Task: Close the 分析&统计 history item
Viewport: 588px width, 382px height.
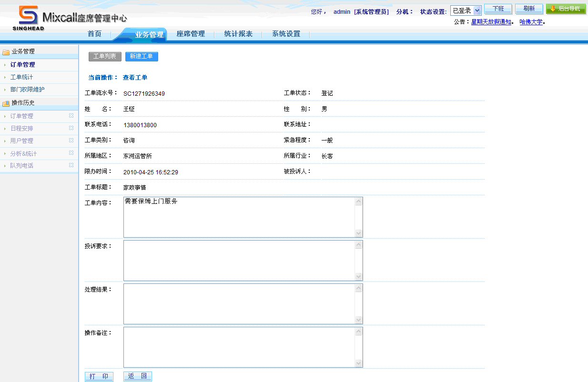Action: pos(71,153)
